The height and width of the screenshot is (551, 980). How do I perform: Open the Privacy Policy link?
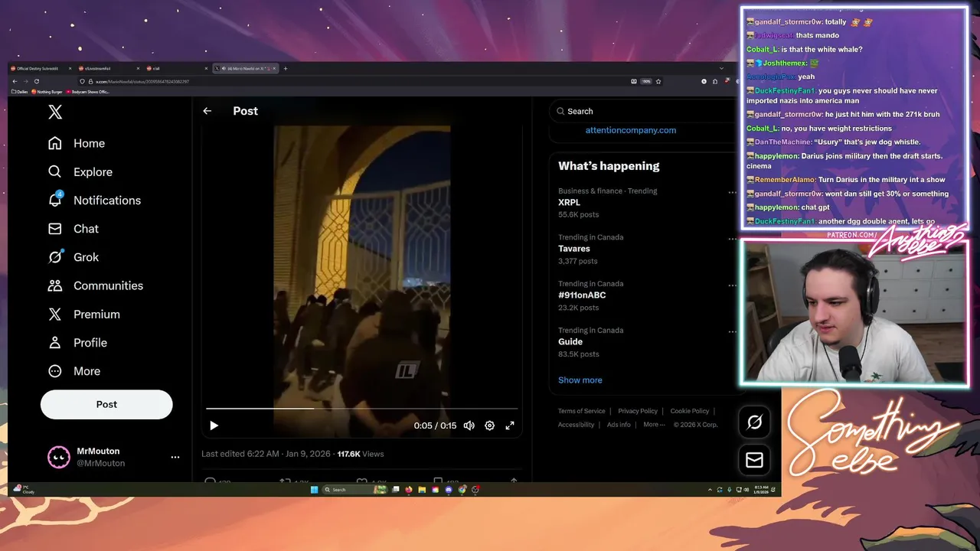click(x=638, y=411)
